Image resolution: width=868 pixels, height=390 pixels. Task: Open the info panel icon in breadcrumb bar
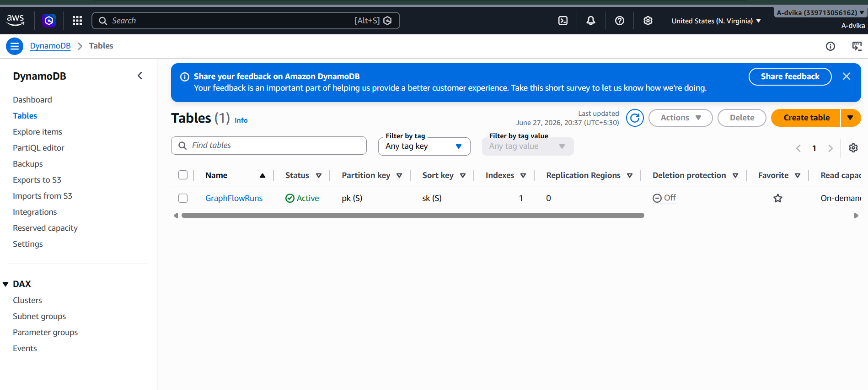(x=830, y=46)
